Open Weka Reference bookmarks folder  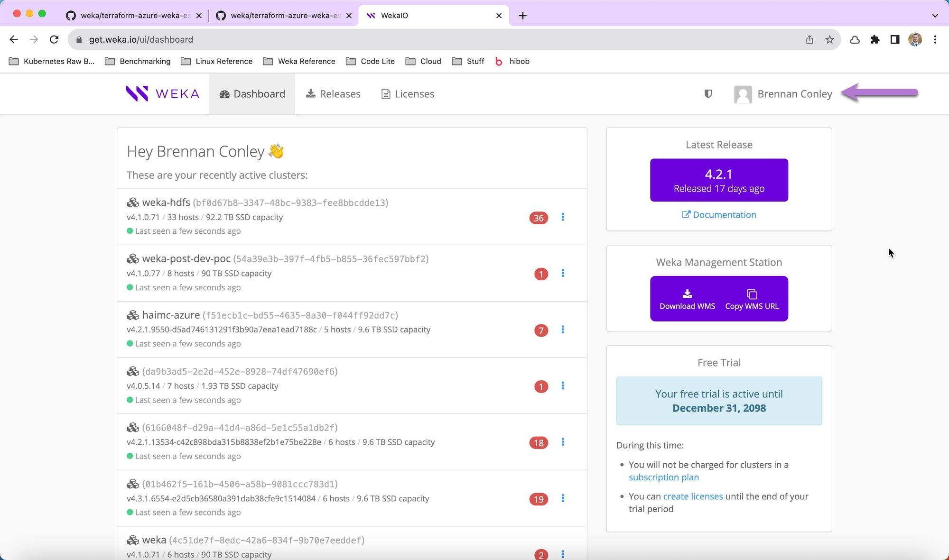[299, 62]
